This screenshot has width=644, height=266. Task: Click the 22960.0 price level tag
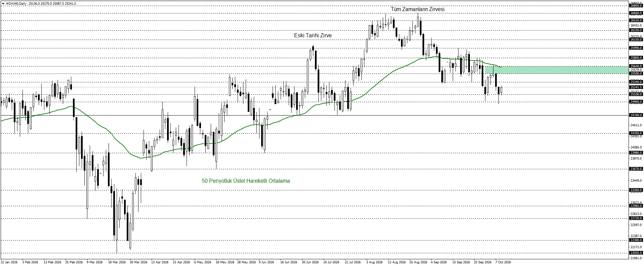(636, 206)
